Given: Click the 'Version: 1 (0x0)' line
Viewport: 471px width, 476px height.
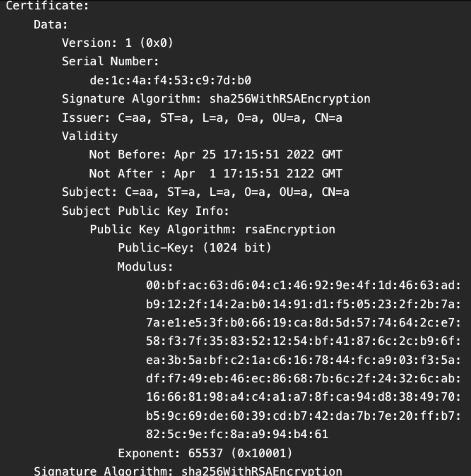Looking at the screenshot, I should [117, 43].
